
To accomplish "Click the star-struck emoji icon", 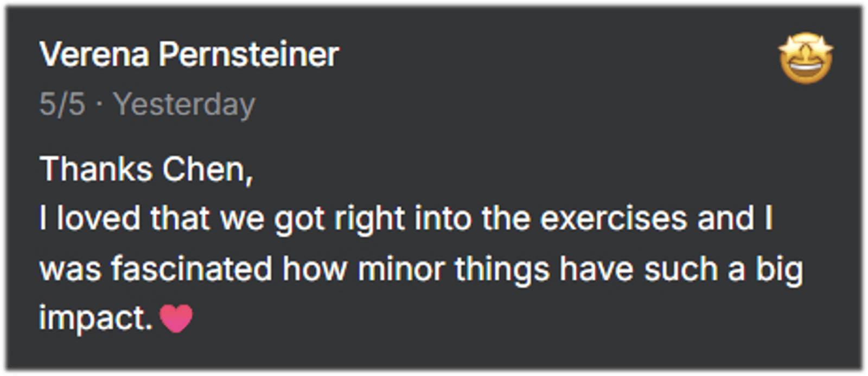I will point(806,58).
